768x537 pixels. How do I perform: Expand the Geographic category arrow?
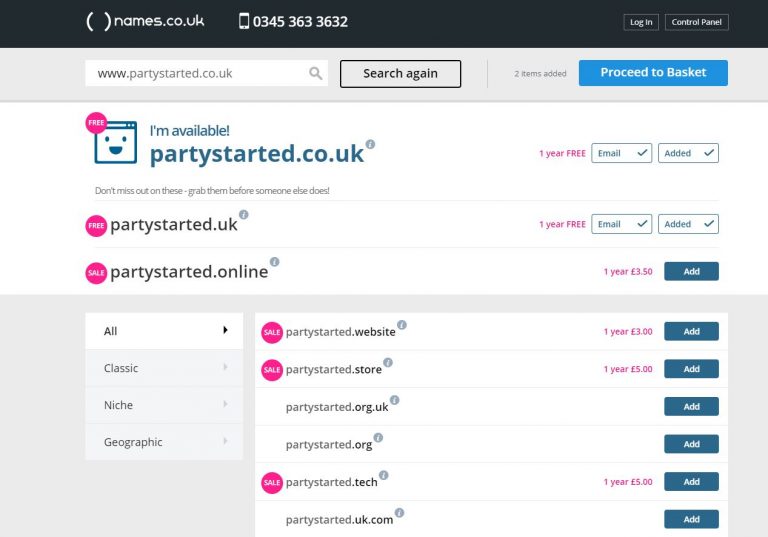point(225,442)
